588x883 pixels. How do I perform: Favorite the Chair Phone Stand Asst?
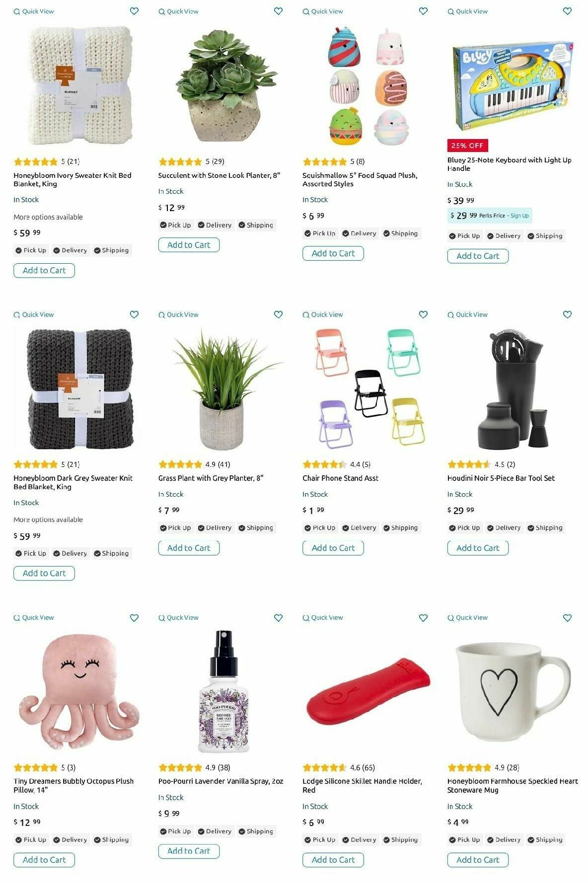[x=423, y=314]
